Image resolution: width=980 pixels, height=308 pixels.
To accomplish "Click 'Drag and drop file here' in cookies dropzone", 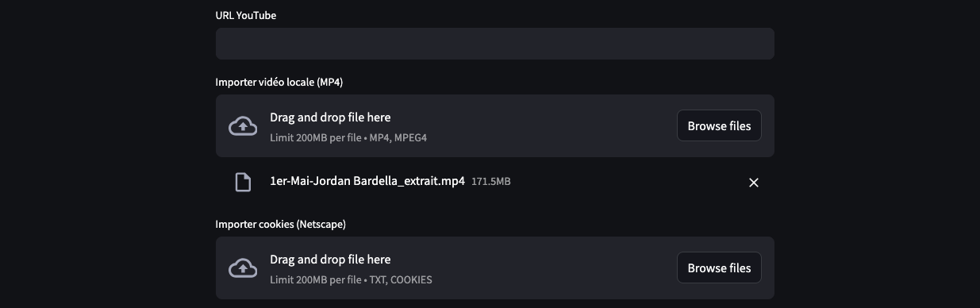I will click(x=330, y=260).
